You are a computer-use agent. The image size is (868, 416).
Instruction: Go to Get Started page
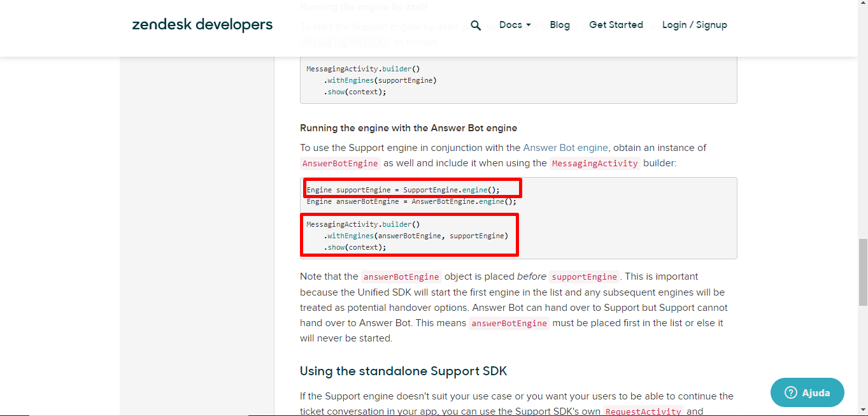[616, 25]
